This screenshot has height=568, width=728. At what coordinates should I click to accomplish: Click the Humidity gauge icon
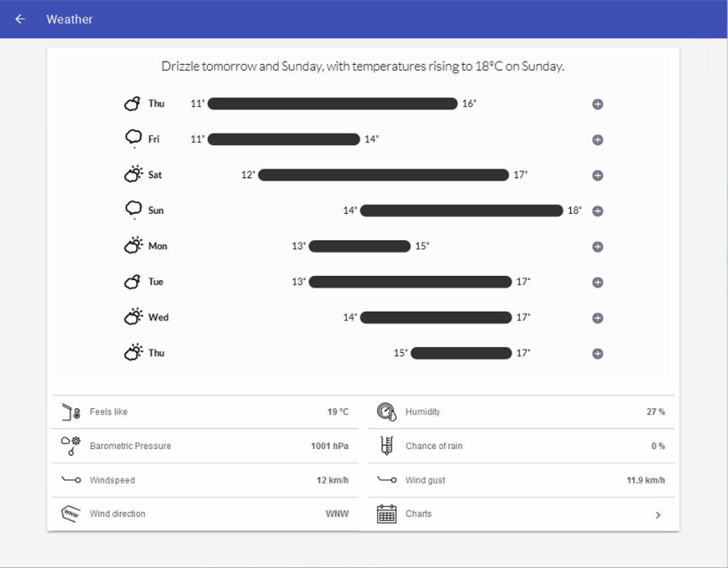[x=386, y=412]
